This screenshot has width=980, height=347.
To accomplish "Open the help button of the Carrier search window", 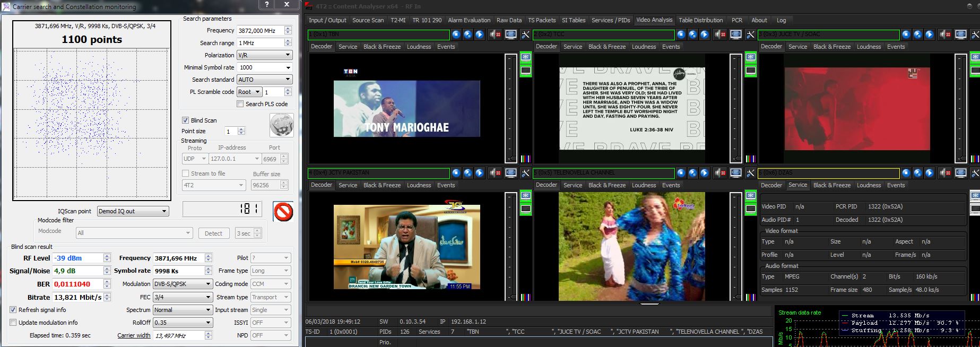I will tap(267, 5).
